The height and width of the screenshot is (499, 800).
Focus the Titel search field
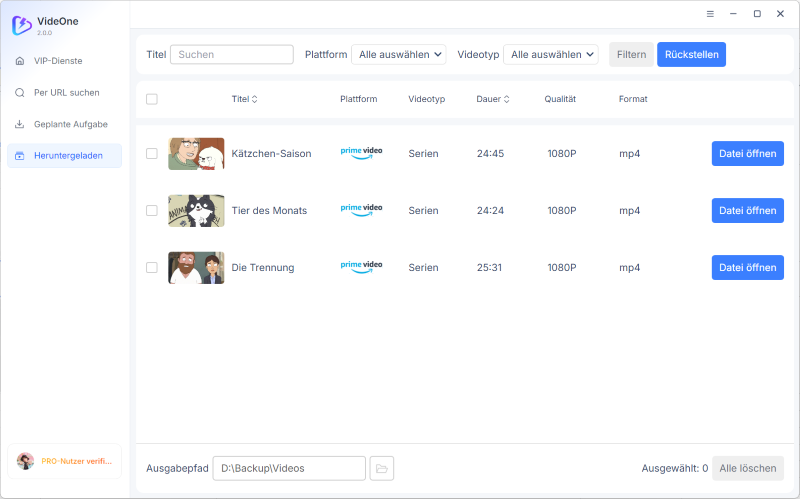[x=232, y=55]
